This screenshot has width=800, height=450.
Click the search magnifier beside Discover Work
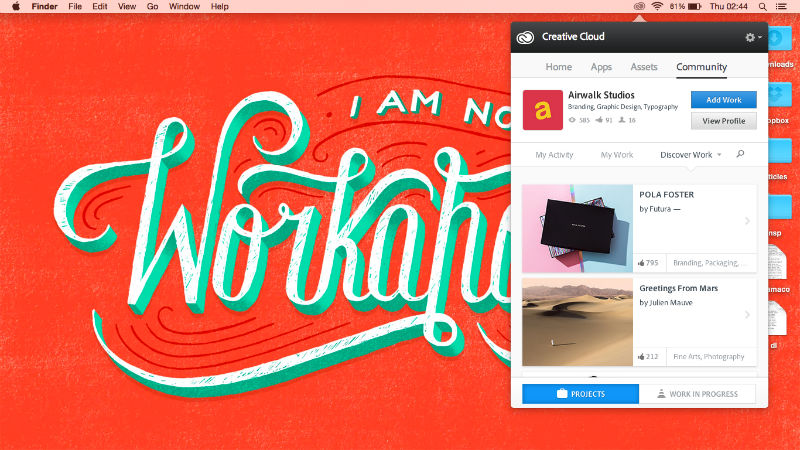[740, 154]
